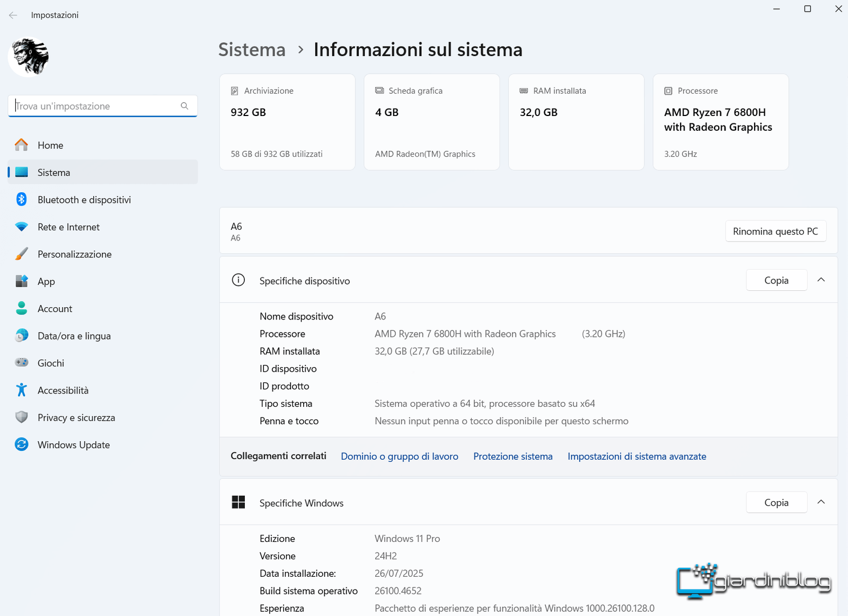Click the Wi-Fi icon for Rete e Internet

(22, 227)
